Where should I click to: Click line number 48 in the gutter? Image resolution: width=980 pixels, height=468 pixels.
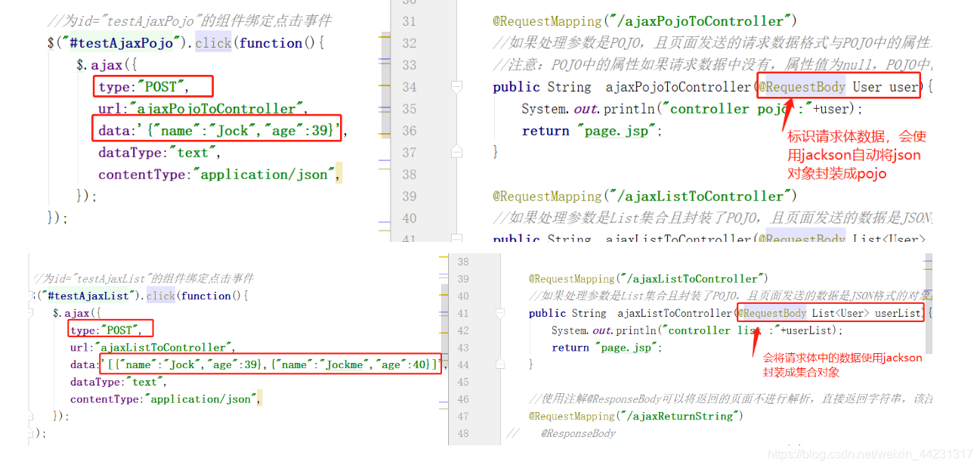pyautogui.click(x=463, y=434)
